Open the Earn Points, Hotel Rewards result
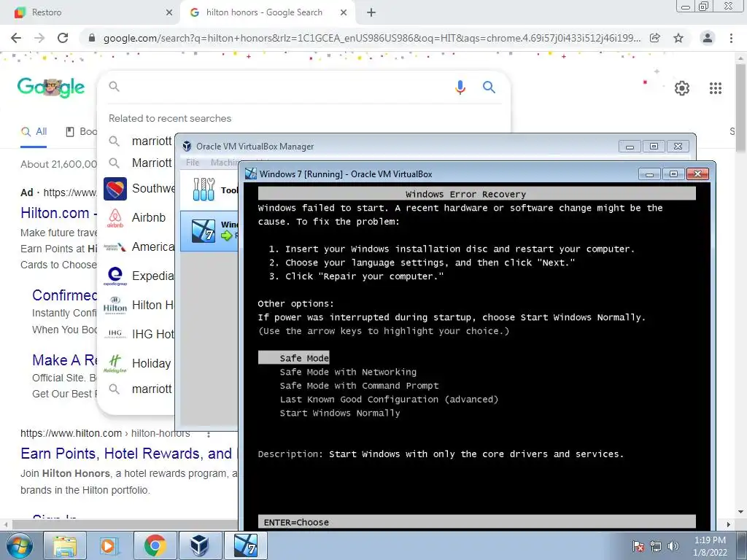 [128, 454]
